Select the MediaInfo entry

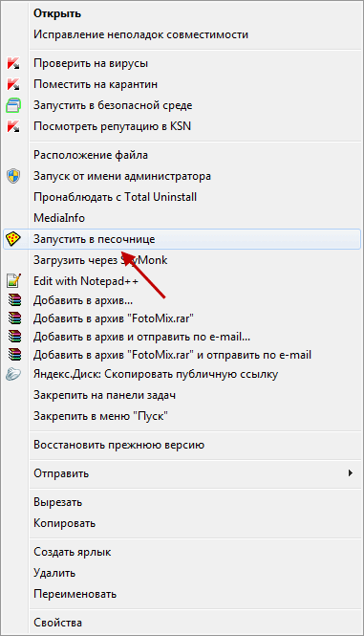pyautogui.click(x=59, y=218)
